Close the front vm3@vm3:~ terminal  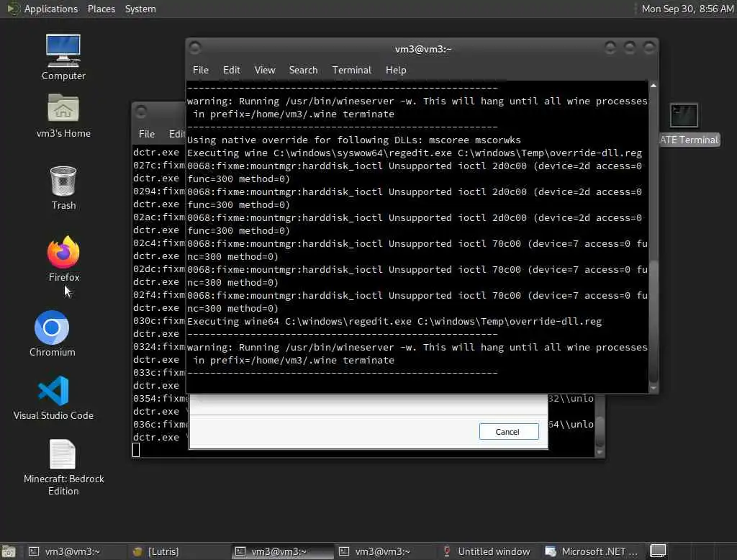(649, 48)
